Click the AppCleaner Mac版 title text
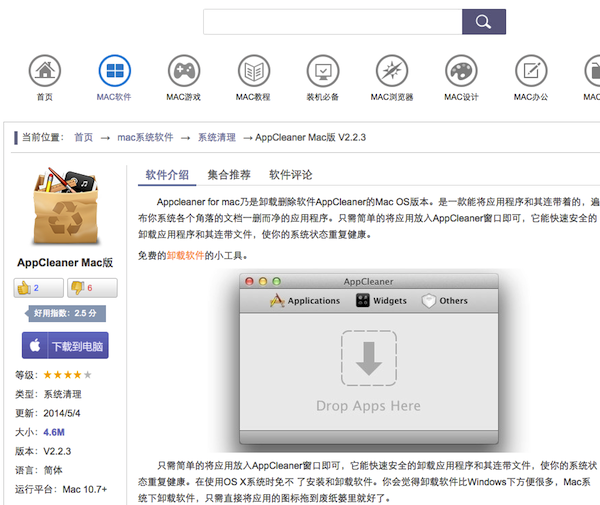The width and height of the screenshot is (600, 505). (x=65, y=262)
